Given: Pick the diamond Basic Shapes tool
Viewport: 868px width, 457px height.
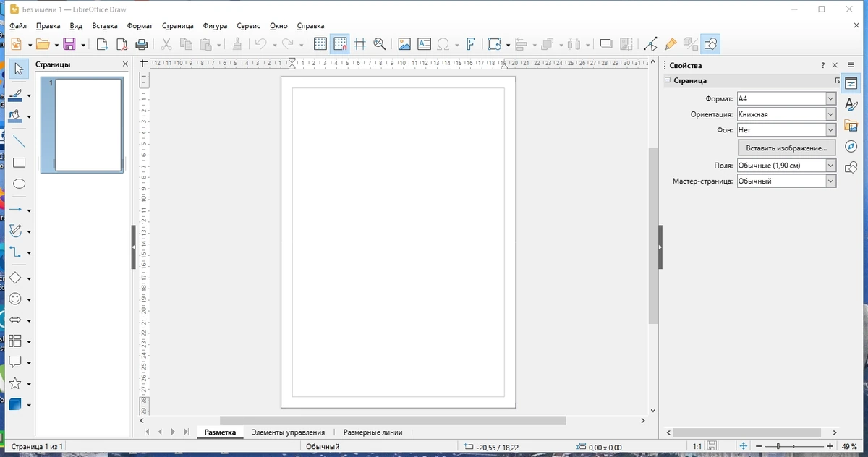Looking at the screenshot, I should click(16, 278).
